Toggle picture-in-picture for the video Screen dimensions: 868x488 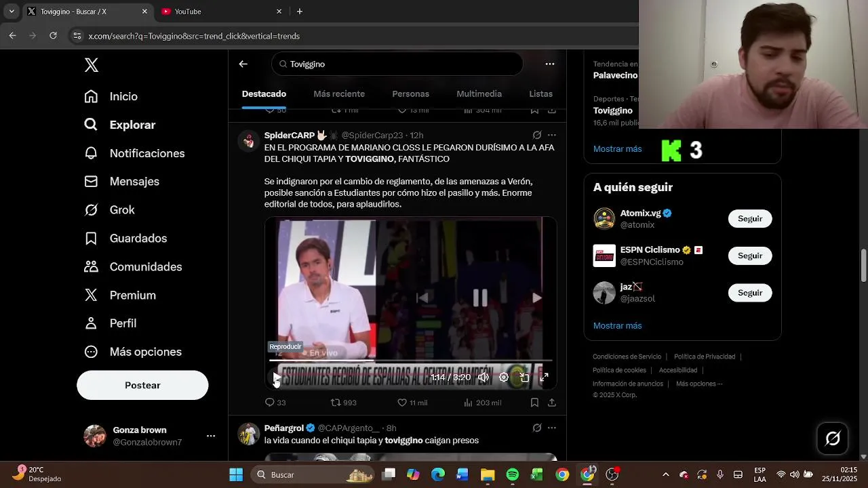pos(524,378)
